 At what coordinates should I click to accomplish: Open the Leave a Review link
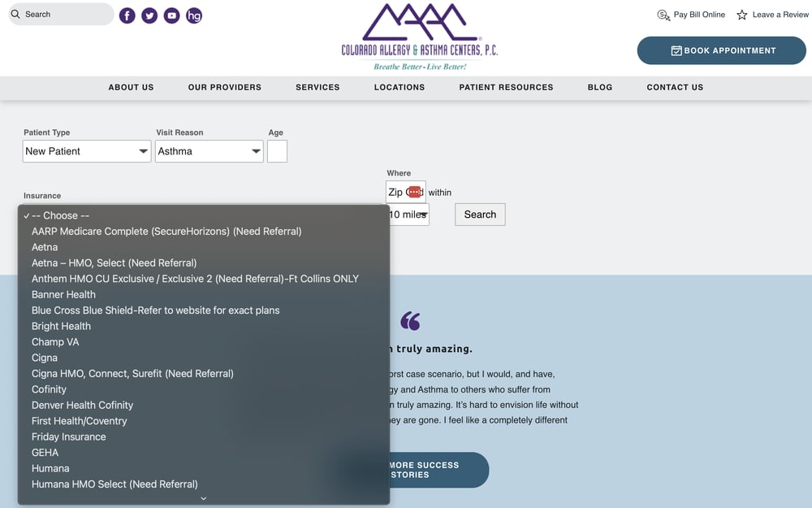780,15
